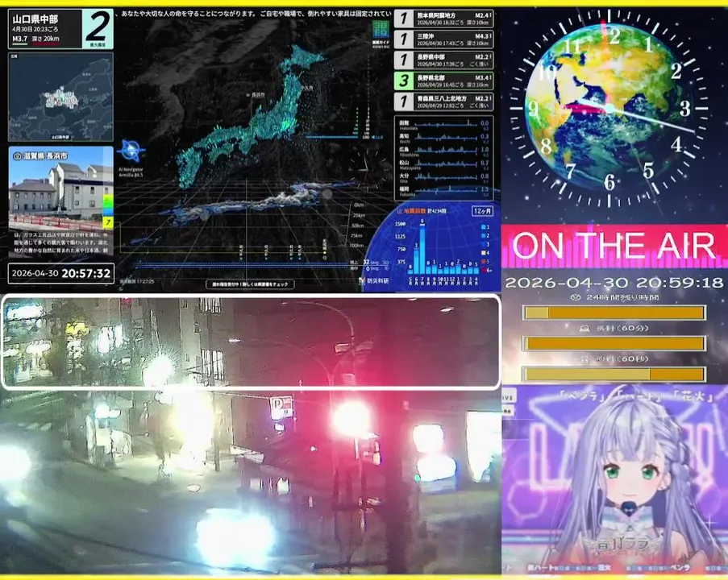Click the 「花火」 tag

click(x=694, y=396)
